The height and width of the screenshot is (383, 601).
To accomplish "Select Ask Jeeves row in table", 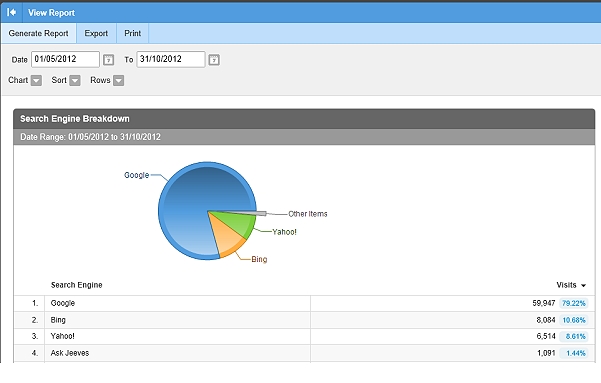I will [x=304, y=353].
